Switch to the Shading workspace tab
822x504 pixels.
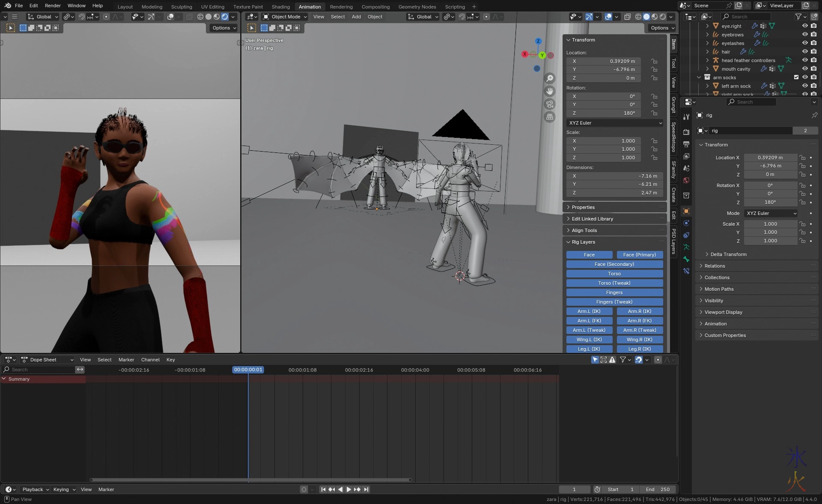coord(280,7)
